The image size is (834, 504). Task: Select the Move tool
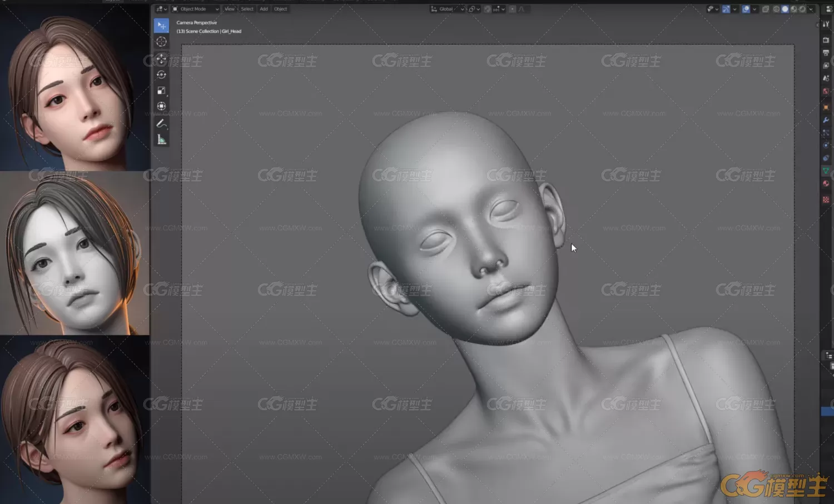pyautogui.click(x=161, y=59)
